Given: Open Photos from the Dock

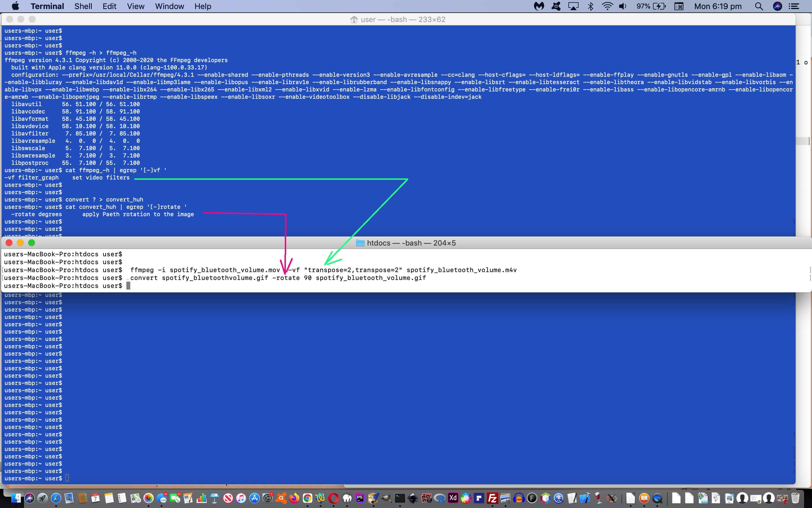Looking at the screenshot, I should click(x=148, y=498).
